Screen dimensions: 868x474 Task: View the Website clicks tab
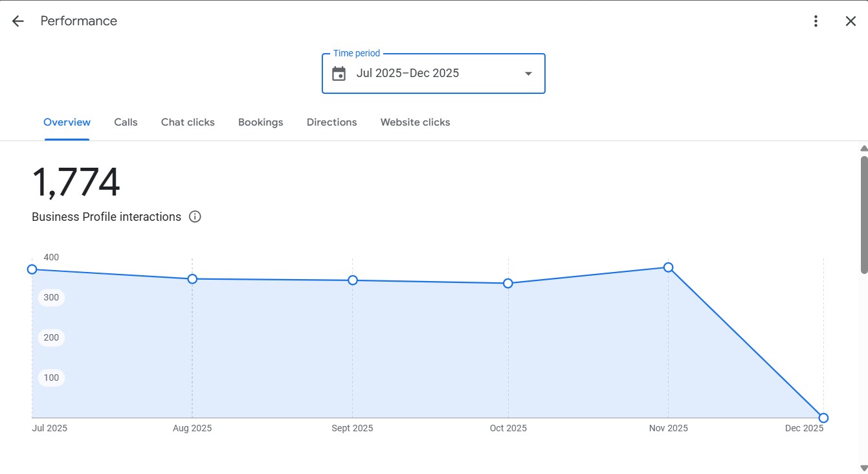tap(415, 122)
